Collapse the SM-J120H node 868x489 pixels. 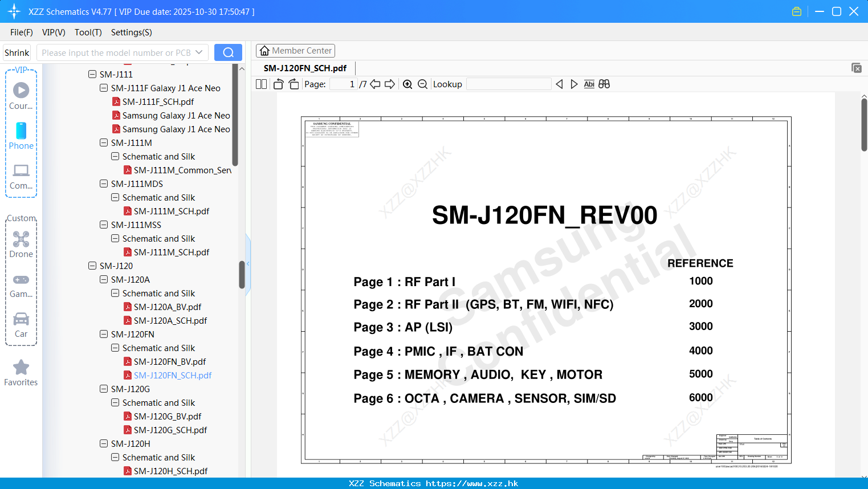tap(104, 443)
